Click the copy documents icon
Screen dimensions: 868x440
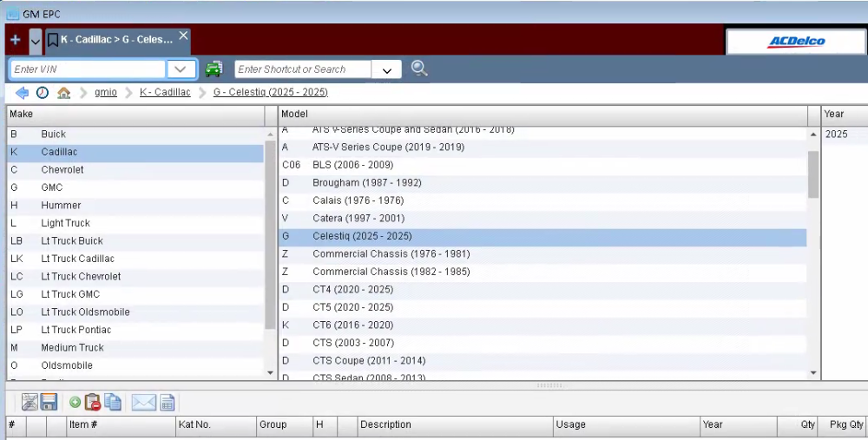click(113, 402)
